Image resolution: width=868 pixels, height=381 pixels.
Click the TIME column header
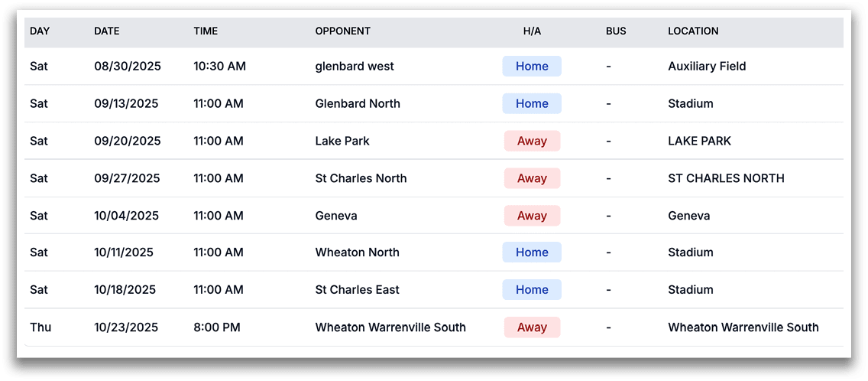point(206,31)
